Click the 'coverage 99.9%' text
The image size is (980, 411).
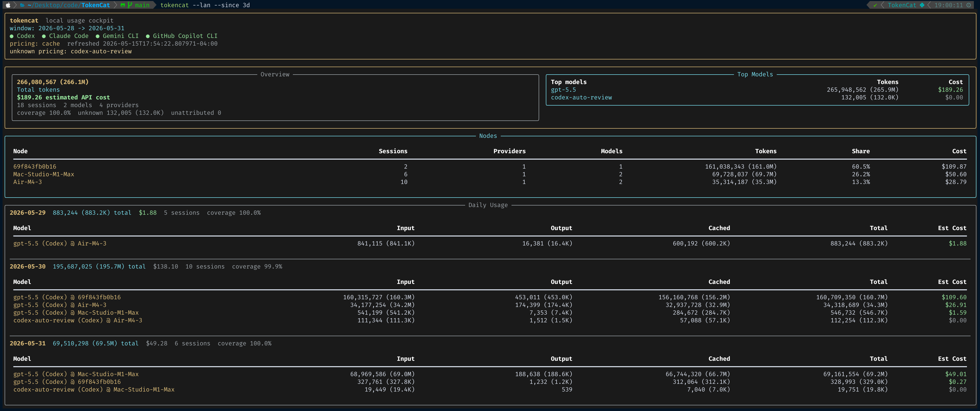pyautogui.click(x=257, y=267)
